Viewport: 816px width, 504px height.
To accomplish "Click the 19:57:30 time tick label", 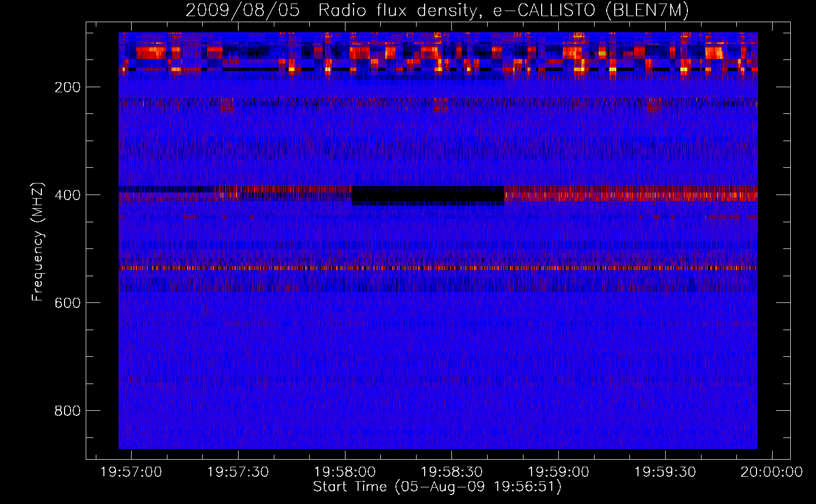I will [238, 472].
